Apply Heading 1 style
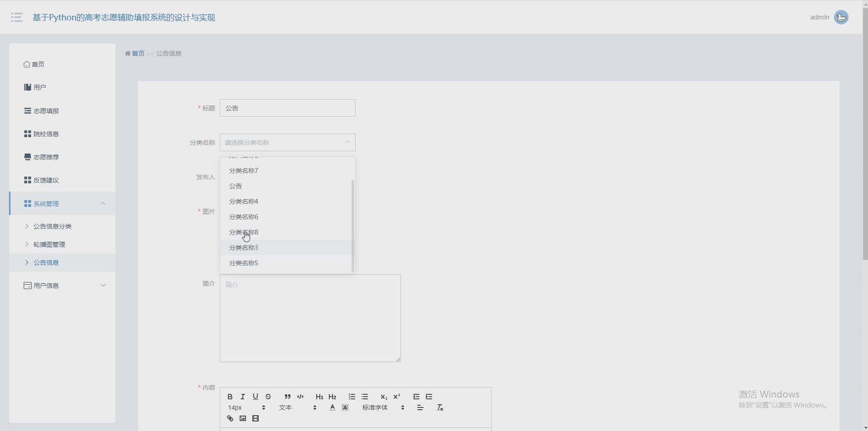Screen dimensions: 868x431 pos(319,397)
